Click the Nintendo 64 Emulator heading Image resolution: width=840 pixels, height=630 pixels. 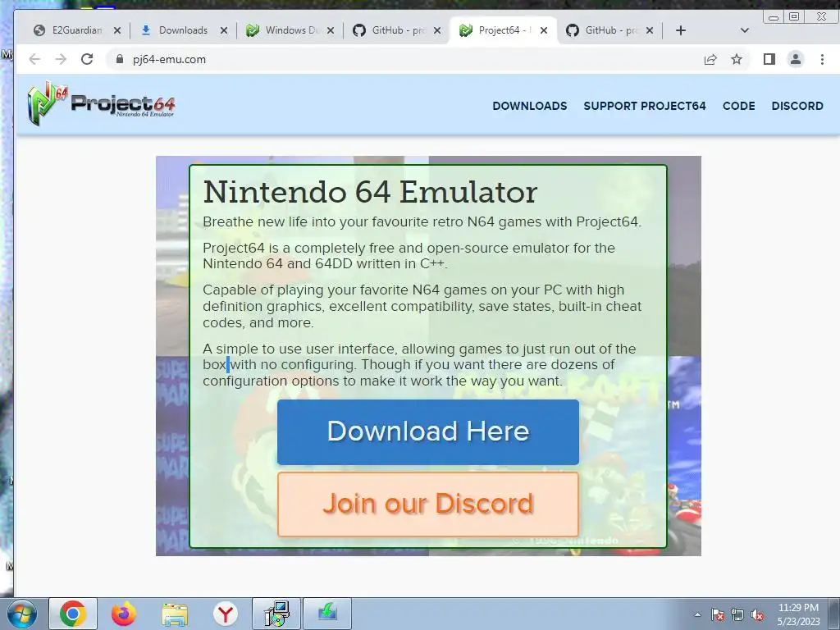(370, 192)
